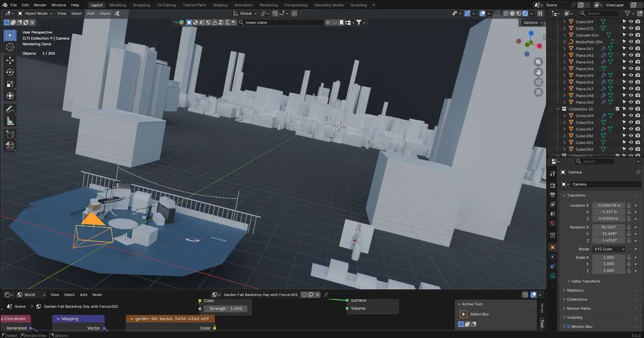Collapse the Collection 10 tree row
This screenshot has width=644, height=338.
(x=558, y=109)
